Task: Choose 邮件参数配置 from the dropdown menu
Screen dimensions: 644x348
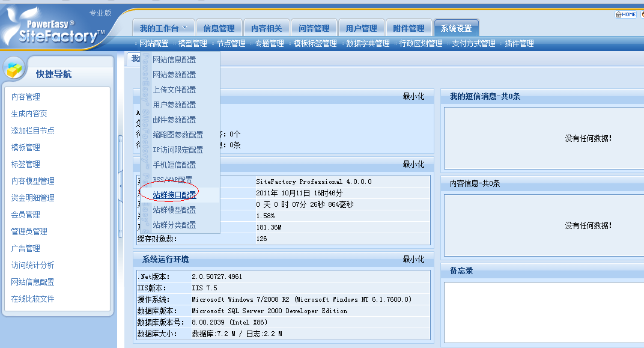Action: pyautogui.click(x=174, y=120)
